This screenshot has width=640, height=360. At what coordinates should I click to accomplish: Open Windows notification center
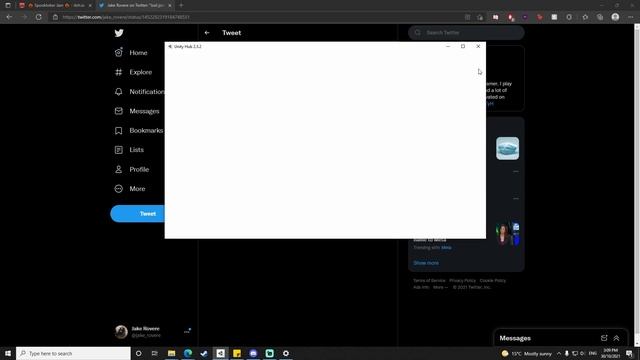tap(629, 353)
